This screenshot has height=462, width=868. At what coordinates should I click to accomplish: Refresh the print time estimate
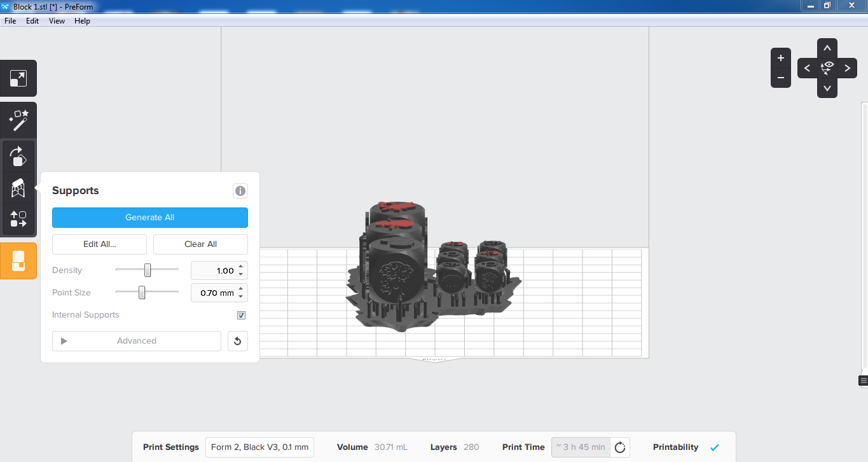pyautogui.click(x=620, y=447)
